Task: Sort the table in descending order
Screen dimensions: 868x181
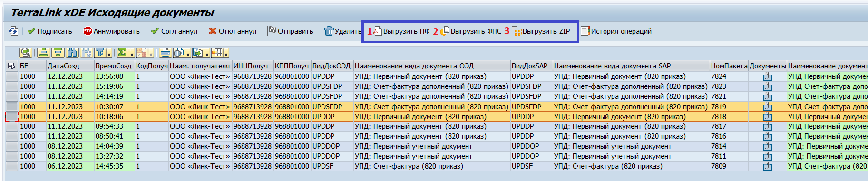Action: coord(58,52)
